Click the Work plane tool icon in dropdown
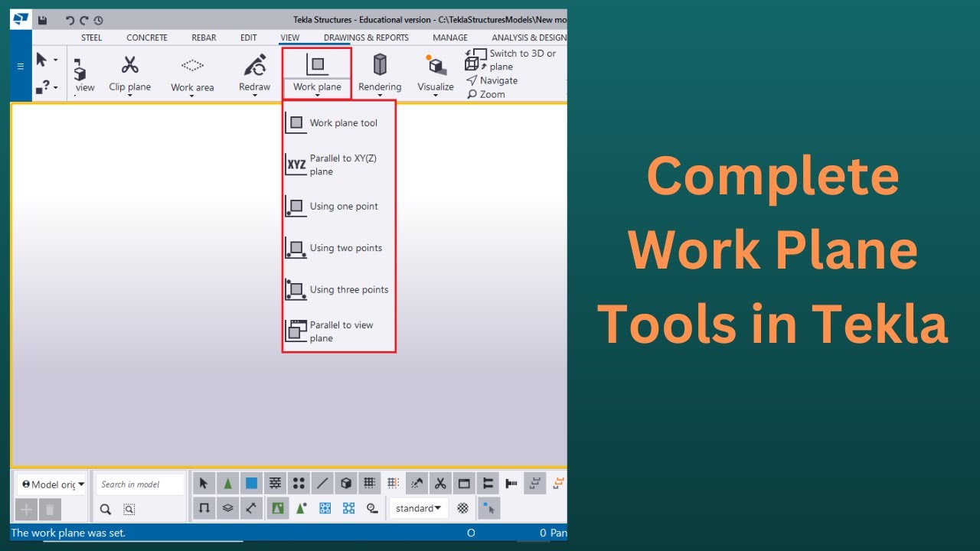Screen dimensions: 980x551 296,122
